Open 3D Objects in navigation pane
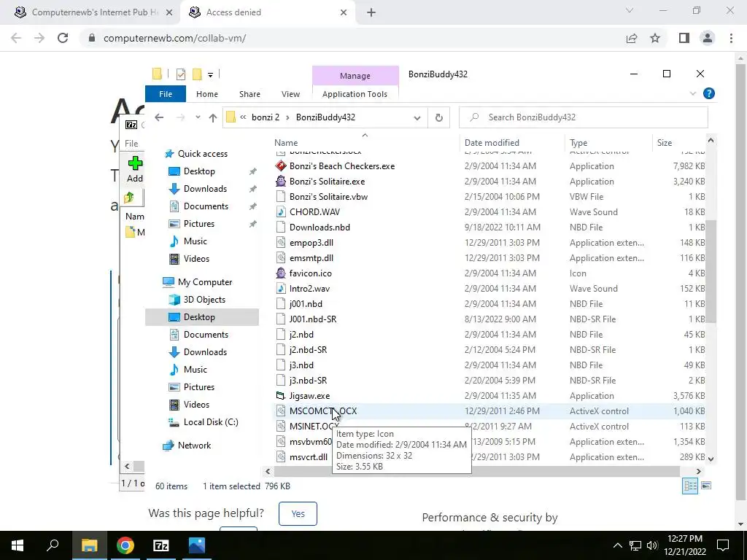 click(204, 300)
